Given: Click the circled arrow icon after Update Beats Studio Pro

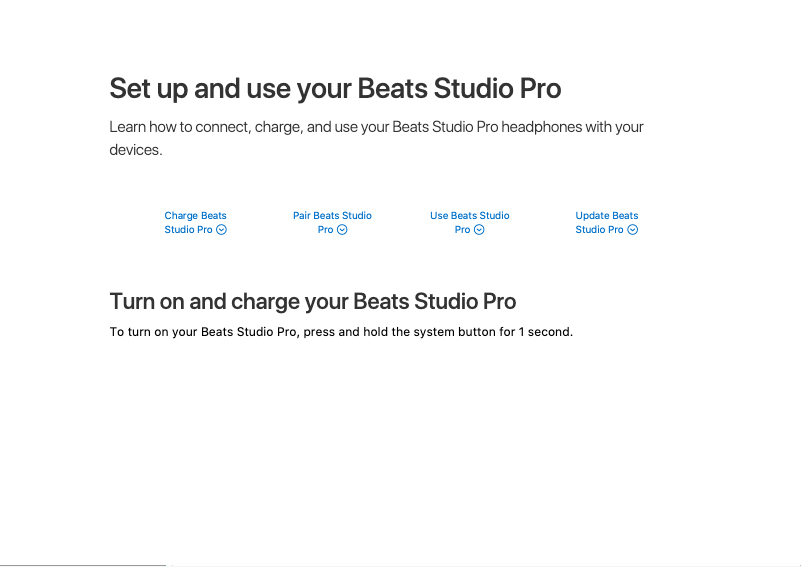Looking at the screenshot, I should point(632,230).
